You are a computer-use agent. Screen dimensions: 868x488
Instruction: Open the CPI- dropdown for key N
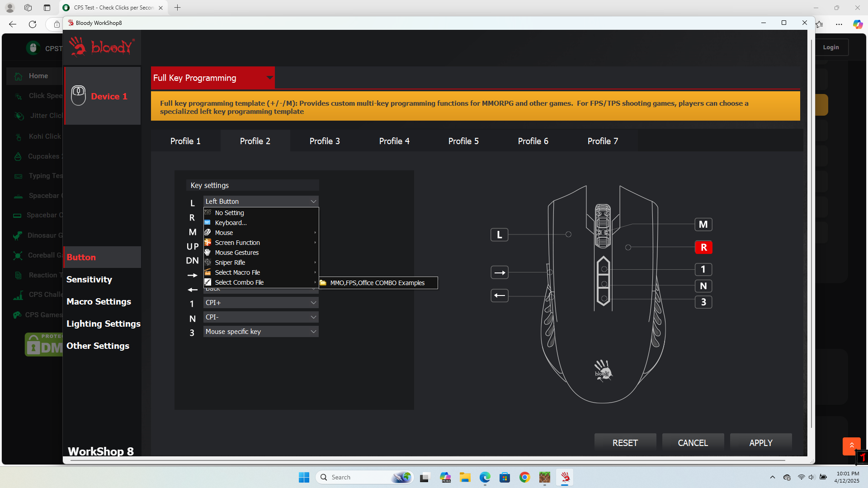pyautogui.click(x=261, y=317)
